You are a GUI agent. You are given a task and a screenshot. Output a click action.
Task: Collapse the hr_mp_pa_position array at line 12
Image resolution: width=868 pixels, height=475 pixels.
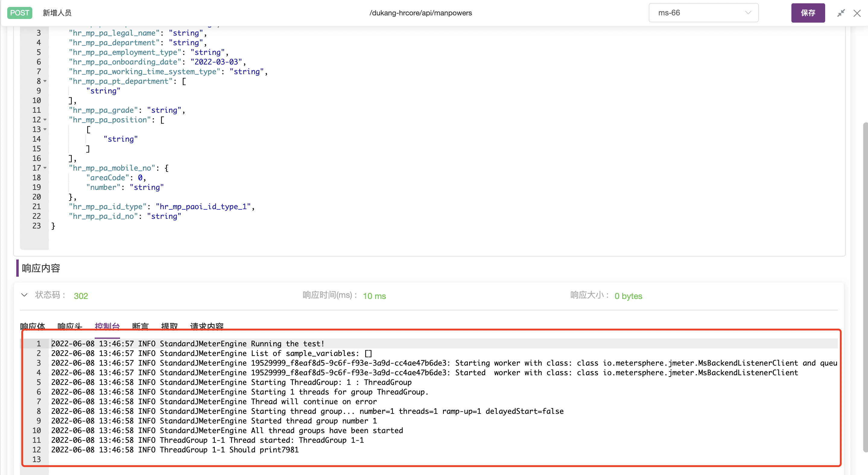[x=45, y=120]
